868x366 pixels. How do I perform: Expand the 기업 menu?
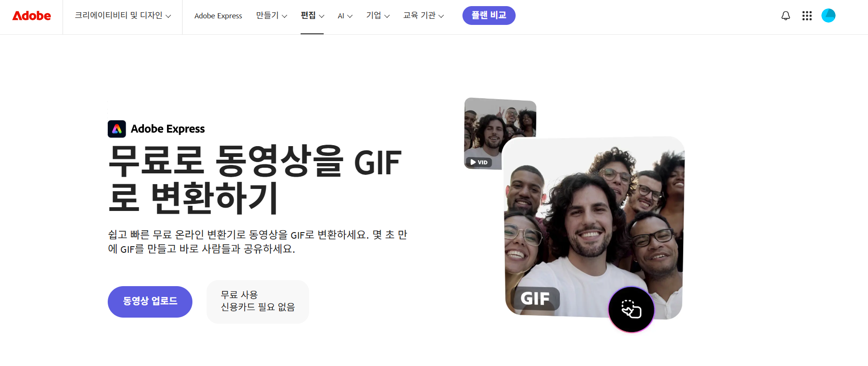pos(378,16)
